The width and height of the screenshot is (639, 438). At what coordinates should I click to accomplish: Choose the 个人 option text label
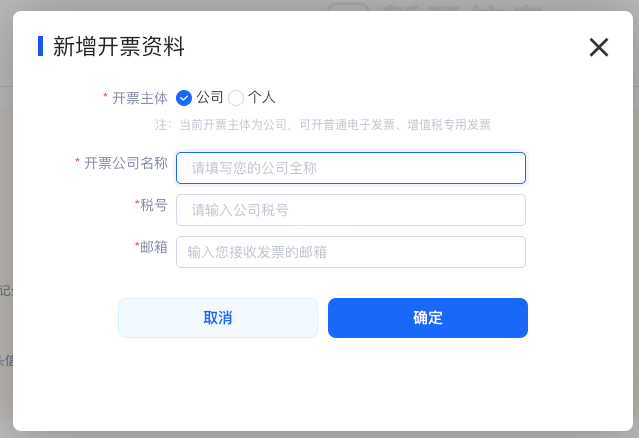coord(262,98)
